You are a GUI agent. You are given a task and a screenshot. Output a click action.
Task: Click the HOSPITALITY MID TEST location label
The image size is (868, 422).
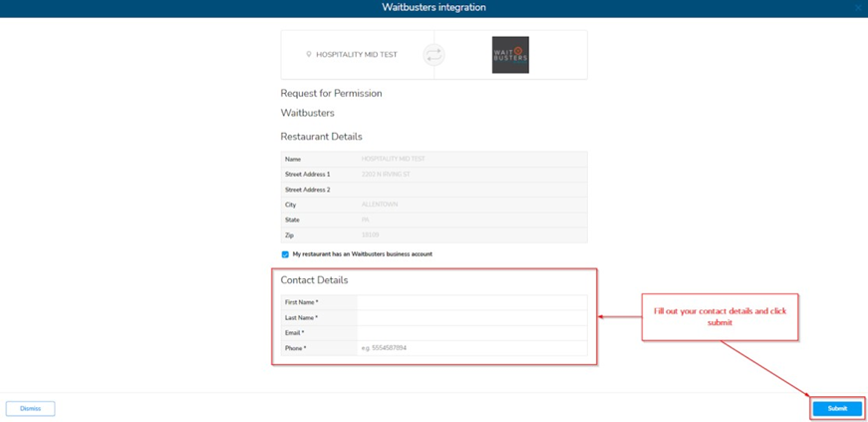point(357,55)
